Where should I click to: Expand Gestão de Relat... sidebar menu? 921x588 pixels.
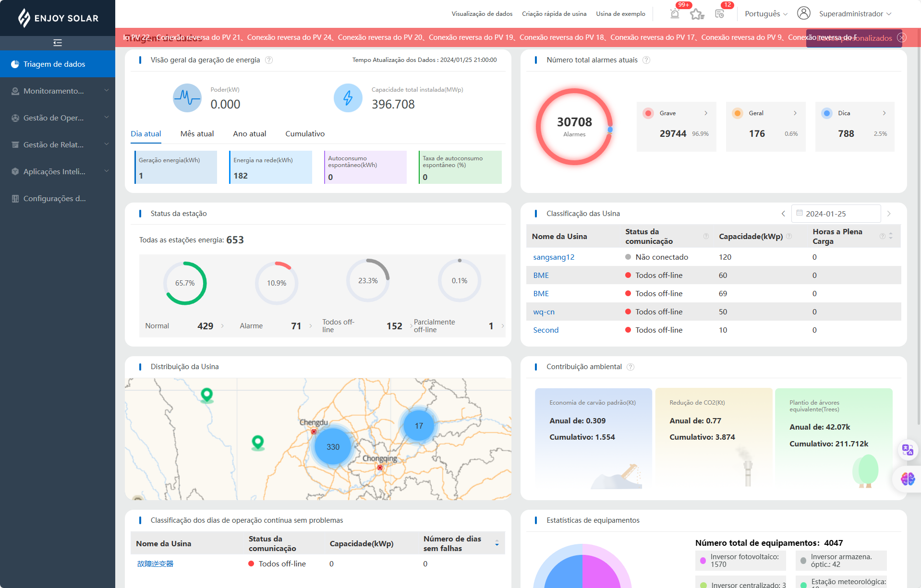tap(58, 144)
